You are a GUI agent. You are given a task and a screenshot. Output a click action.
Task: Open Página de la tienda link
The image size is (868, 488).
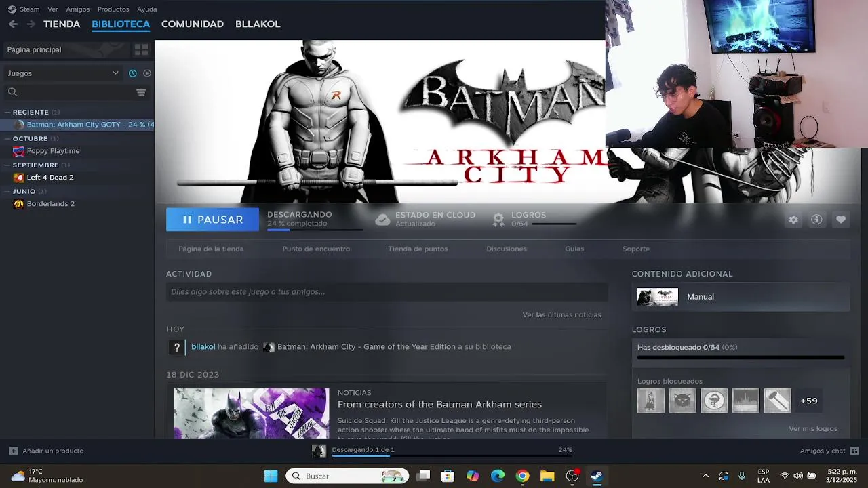(x=211, y=249)
